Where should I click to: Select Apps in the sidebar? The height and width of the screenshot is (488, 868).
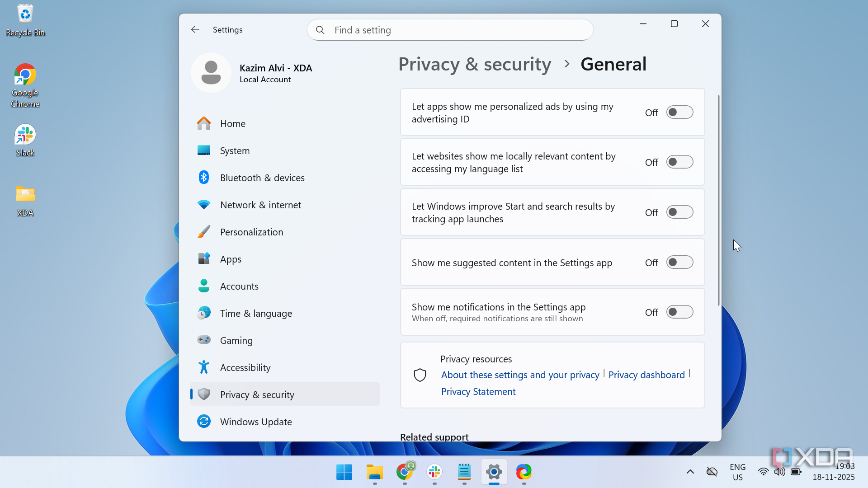point(231,259)
